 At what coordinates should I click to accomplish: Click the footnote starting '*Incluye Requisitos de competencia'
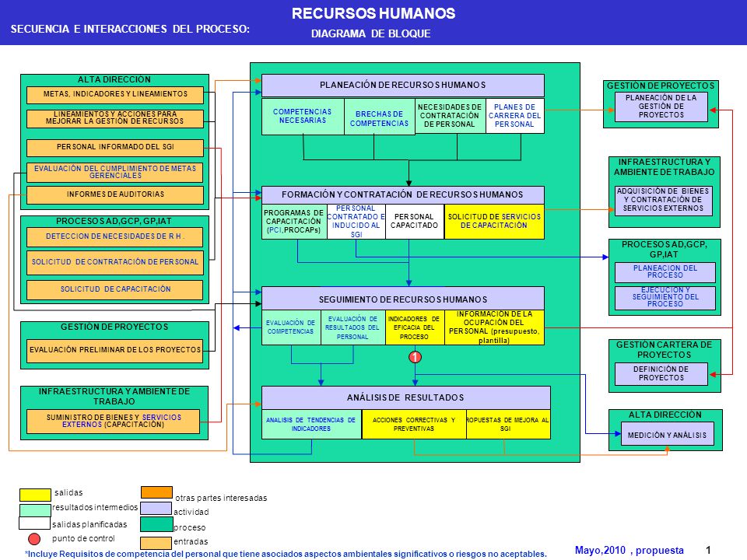286,555
